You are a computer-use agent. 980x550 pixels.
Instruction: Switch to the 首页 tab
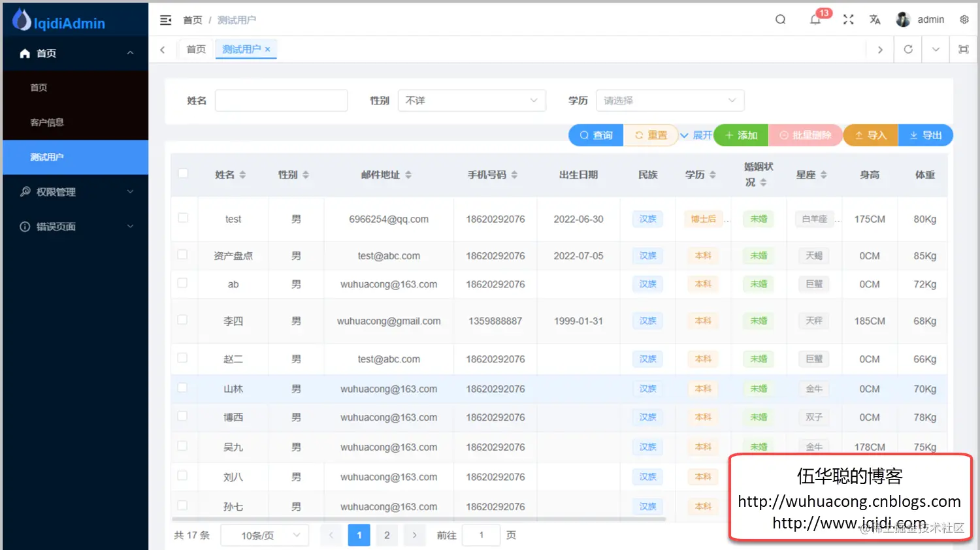pyautogui.click(x=196, y=49)
